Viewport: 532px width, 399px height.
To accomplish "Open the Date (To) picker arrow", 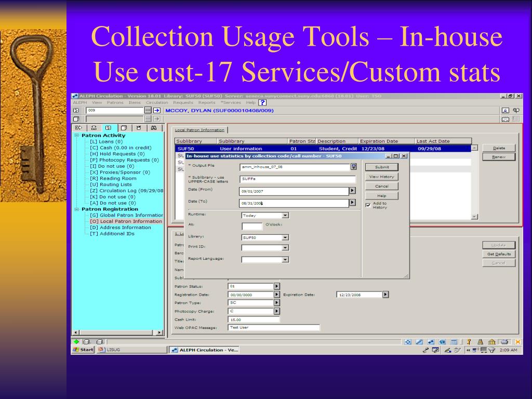I will [353, 203].
